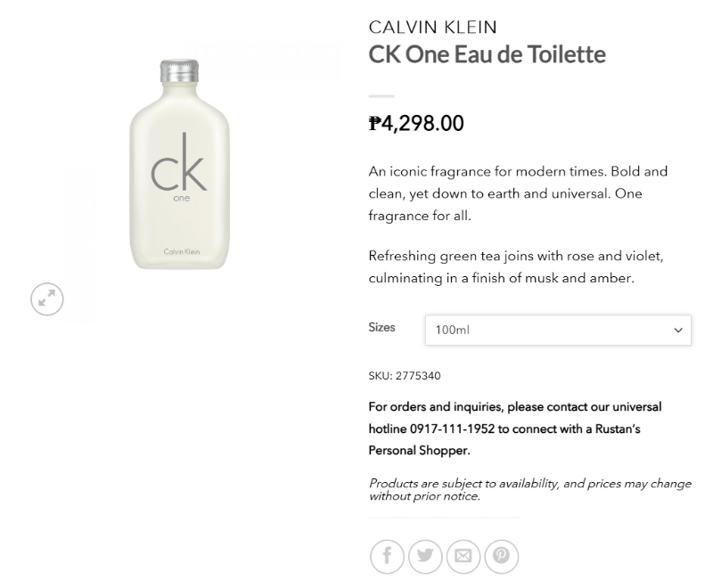Open the email envelope share icon
The image size is (713, 588).
pyautogui.click(x=463, y=556)
